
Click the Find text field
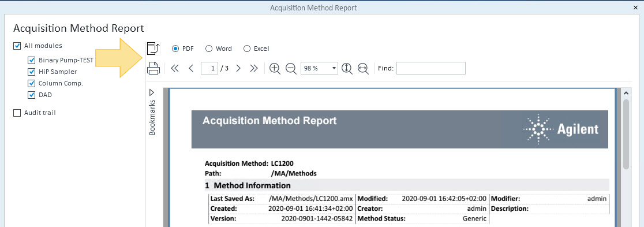(431, 68)
